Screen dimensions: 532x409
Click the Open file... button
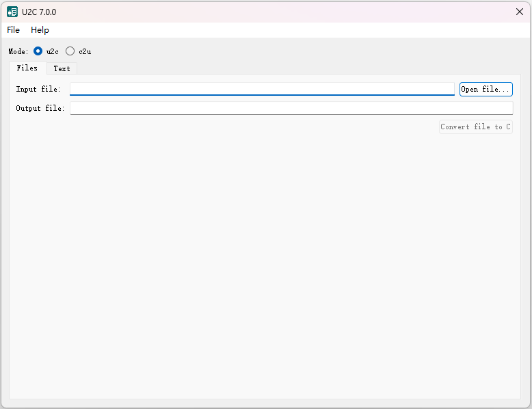pyautogui.click(x=486, y=90)
